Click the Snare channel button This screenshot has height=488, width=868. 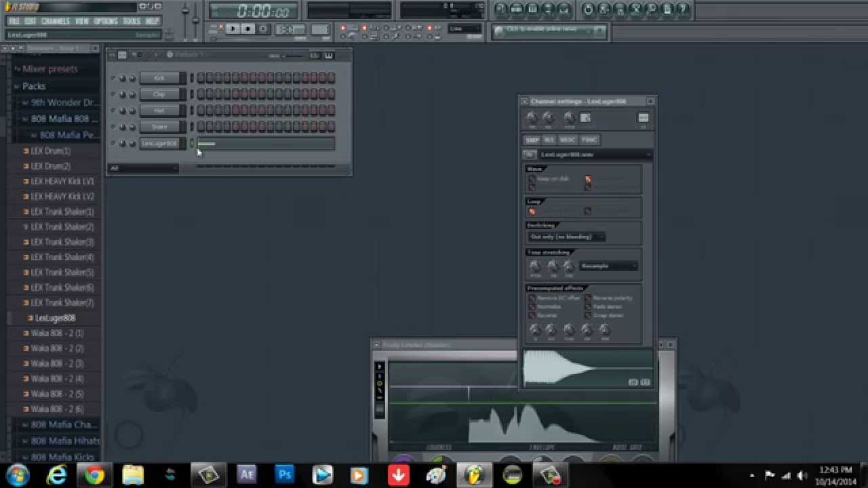[161, 127]
